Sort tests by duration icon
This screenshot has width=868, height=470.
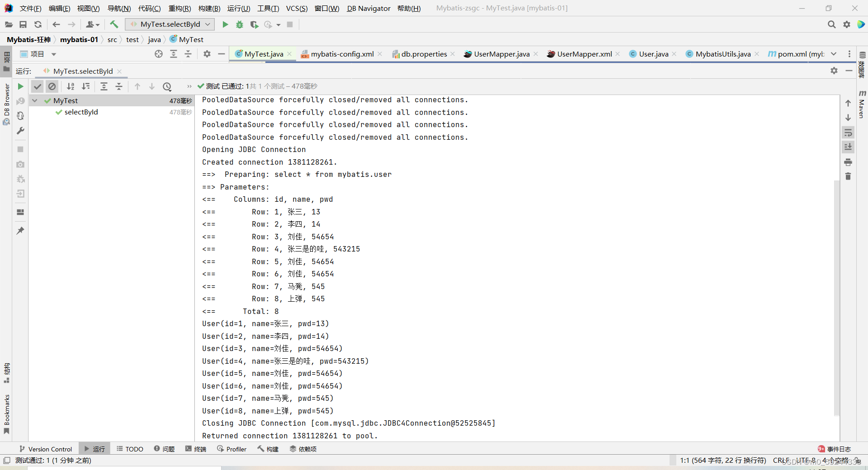coord(85,86)
